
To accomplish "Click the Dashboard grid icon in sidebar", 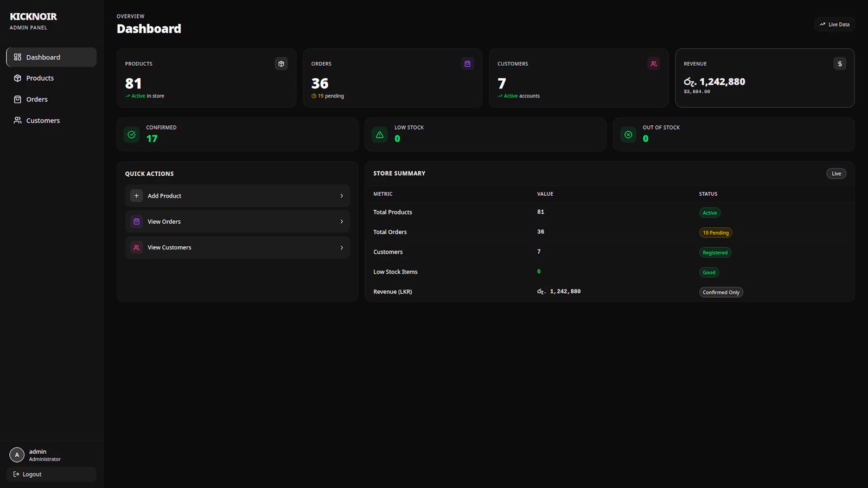I will coord(17,57).
